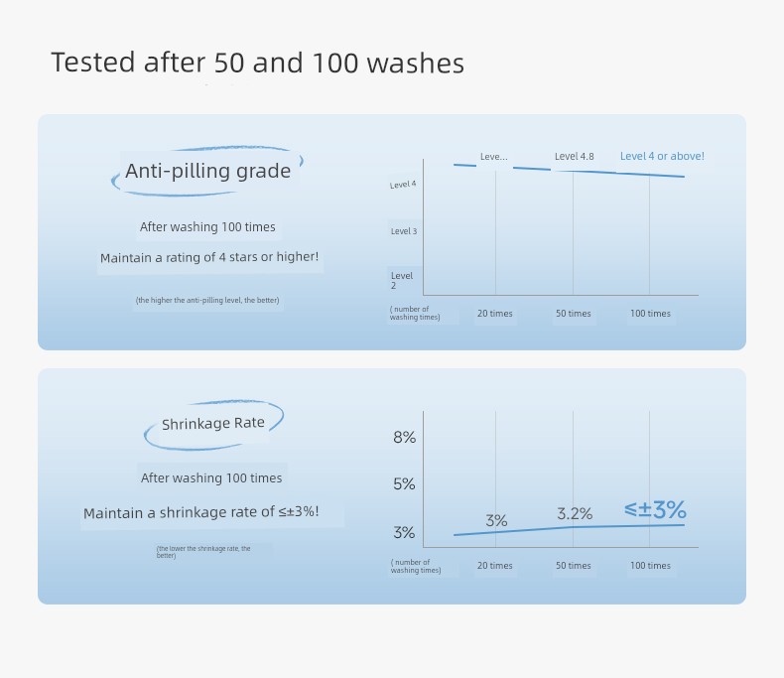Viewport: 784px width, 678px height.
Task: Click the '8%' axis label
Action: (x=404, y=438)
